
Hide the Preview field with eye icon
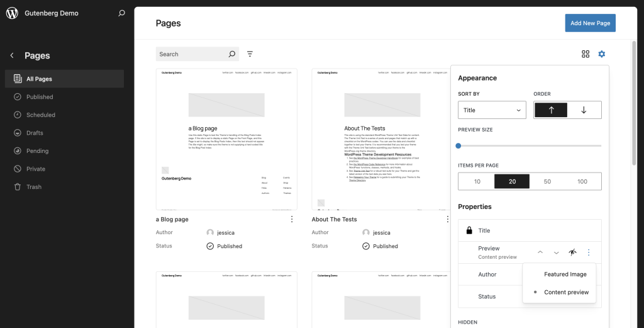pos(572,252)
